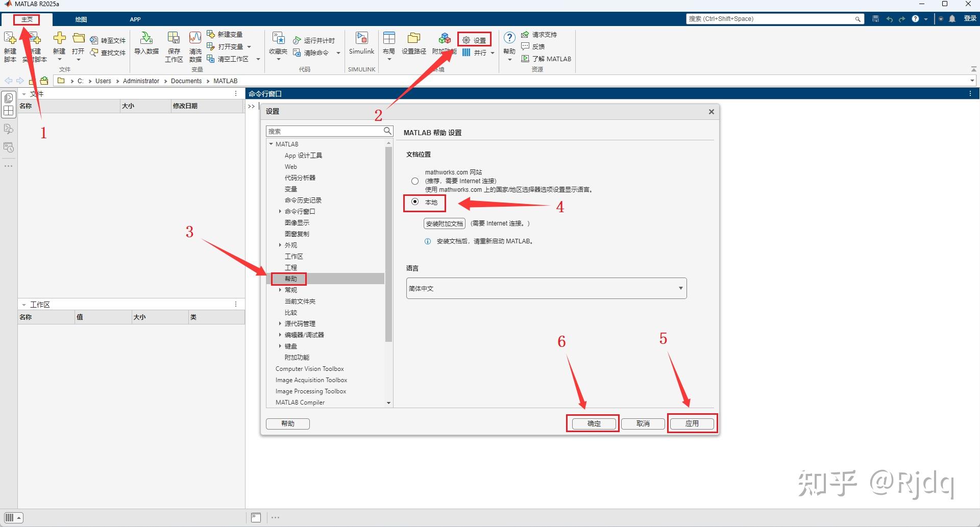Image resolution: width=980 pixels, height=527 pixels.
Task: Click the 保存工作区 (Save Workspace) icon
Action: point(174,45)
